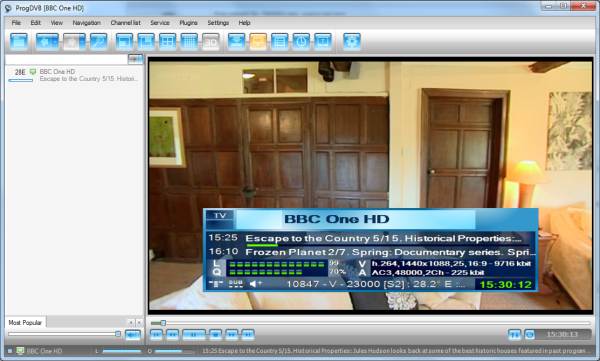The image size is (600, 361).
Task: Click the settings gear toolbar icon
Action: click(352, 41)
